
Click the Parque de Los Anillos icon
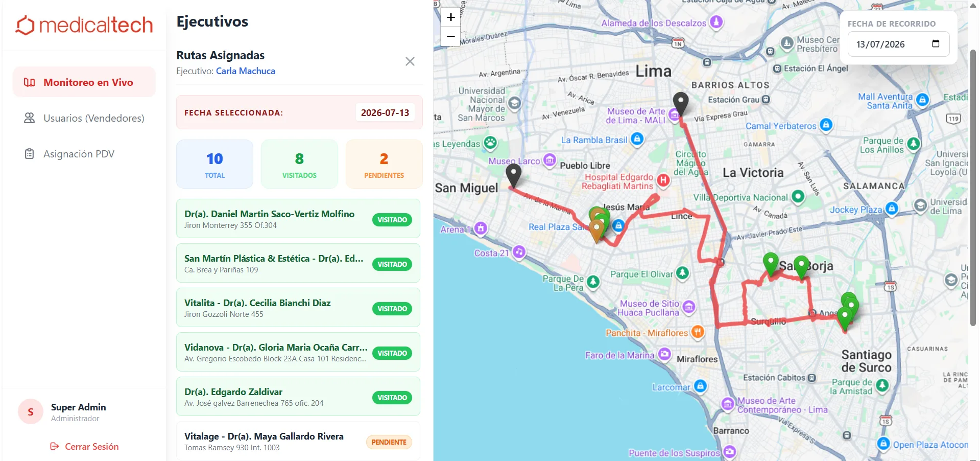pyautogui.click(x=914, y=144)
